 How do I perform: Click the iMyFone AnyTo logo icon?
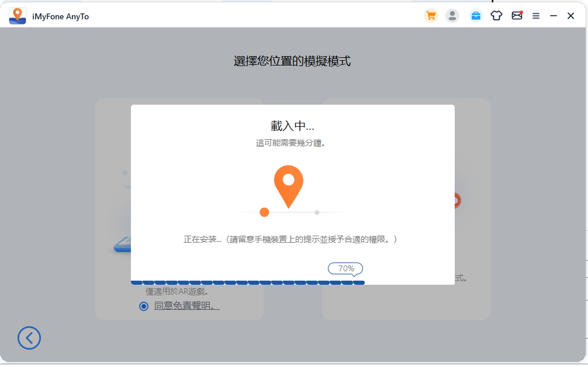pyautogui.click(x=18, y=16)
